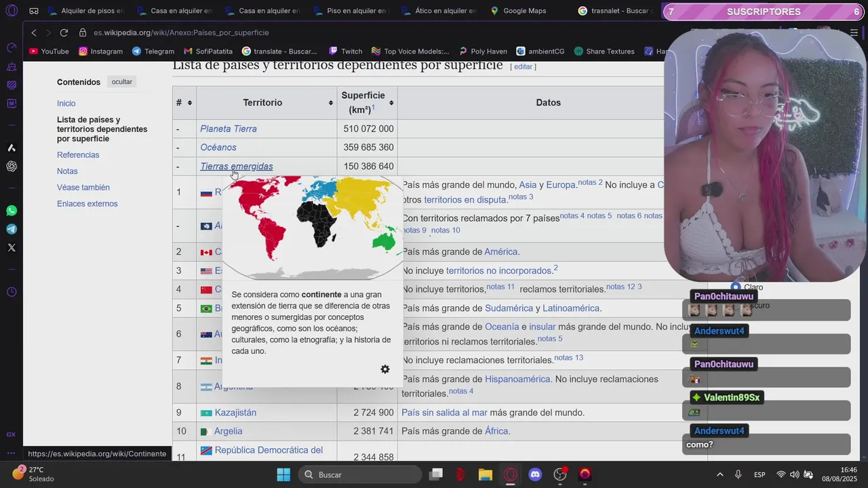
Task: Switch to Alquiler de pisos tab
Action: click(x=87, y=11)
